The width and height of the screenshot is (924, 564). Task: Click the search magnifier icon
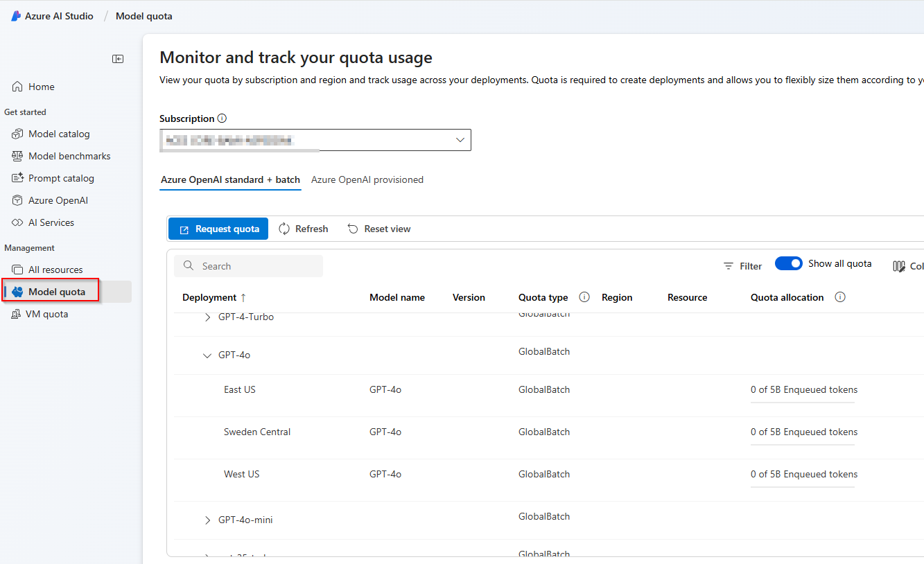click(188, 266)
